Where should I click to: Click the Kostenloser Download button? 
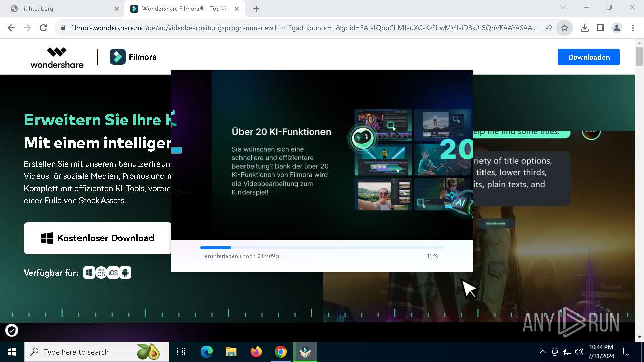tap(98, 238)
